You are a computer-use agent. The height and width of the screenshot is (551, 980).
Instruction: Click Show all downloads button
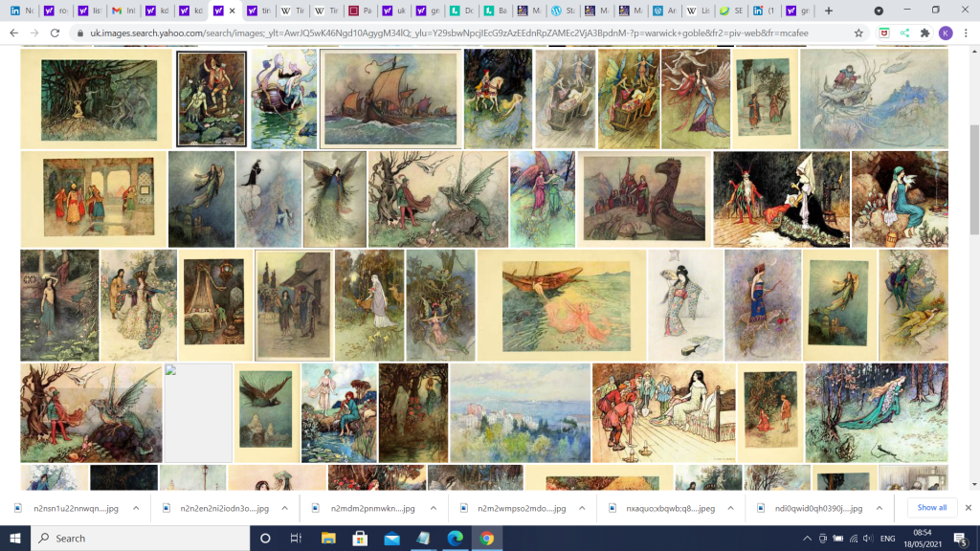tap(931, 508)
